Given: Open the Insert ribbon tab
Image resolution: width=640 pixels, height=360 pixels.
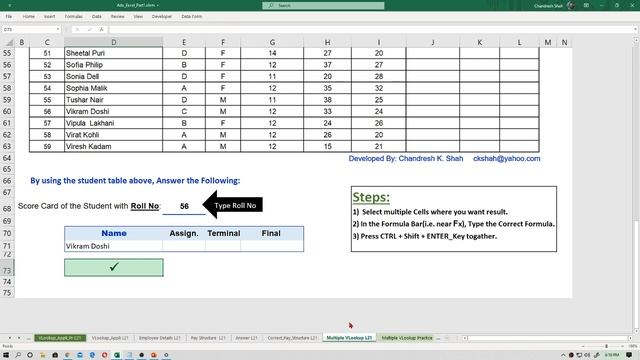Looking at the screenshot, I should point(49,17).
